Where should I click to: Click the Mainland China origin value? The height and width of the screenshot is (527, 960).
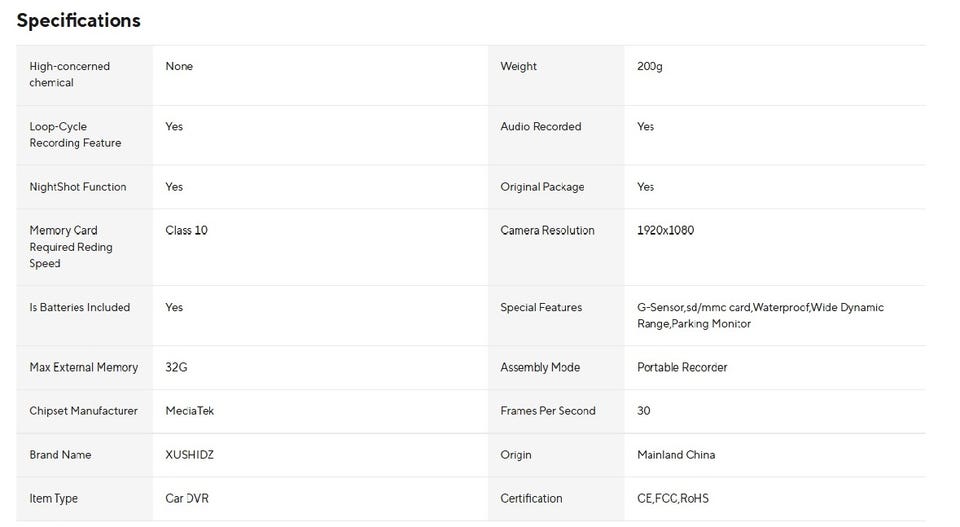coord(676,455)
